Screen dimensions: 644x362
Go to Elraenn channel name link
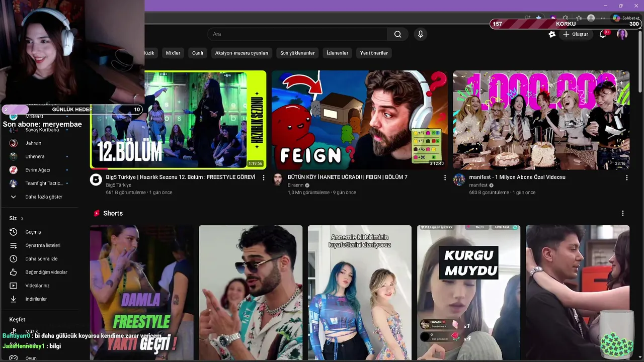click(296, 185)
